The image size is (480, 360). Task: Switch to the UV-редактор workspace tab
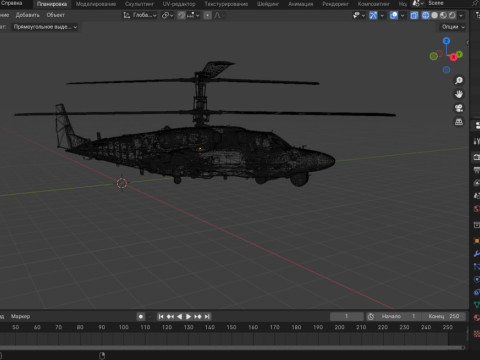179,4
